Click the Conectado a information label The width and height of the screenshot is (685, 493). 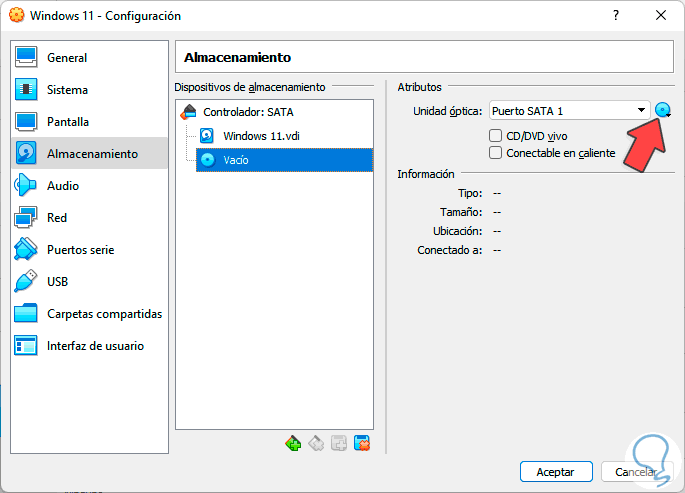pos(450,250)
